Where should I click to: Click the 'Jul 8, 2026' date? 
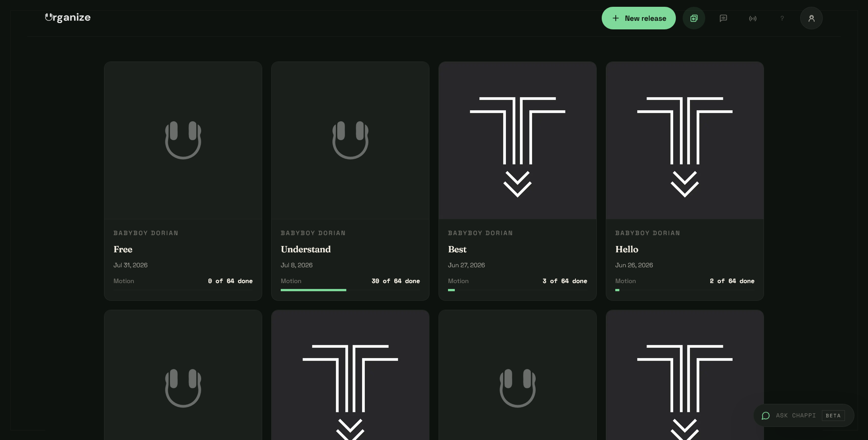297,265
